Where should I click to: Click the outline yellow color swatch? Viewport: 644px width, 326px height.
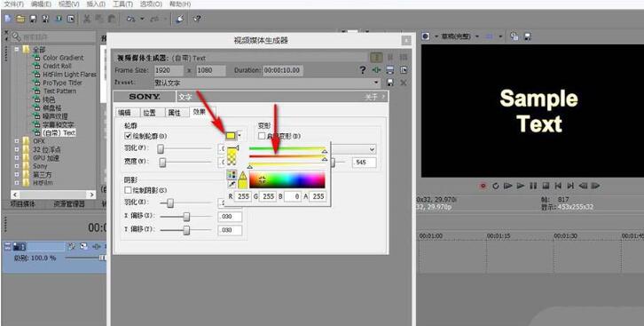[x=231, y=135]
